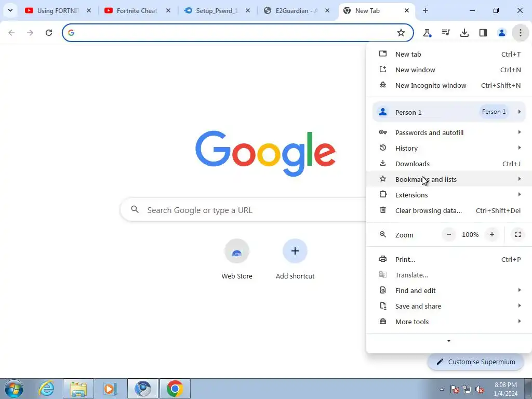Open Windows Explorer folder in taskbar
The width and height of the screenshot is (532, 399).
[78, 389]
